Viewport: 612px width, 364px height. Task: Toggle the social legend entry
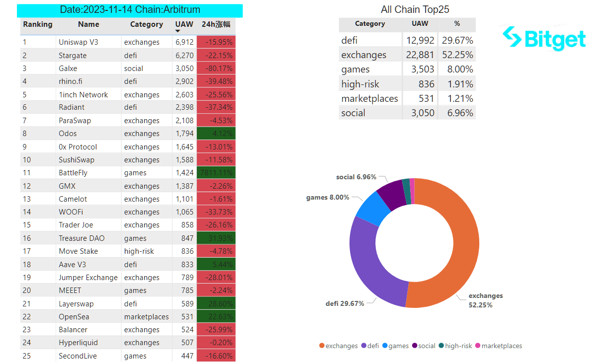tap(424, 346)
